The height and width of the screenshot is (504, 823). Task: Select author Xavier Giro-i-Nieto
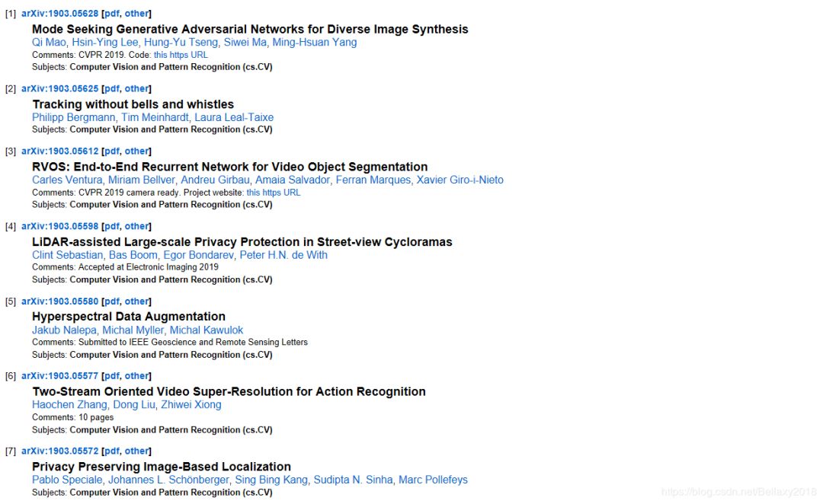460,180
